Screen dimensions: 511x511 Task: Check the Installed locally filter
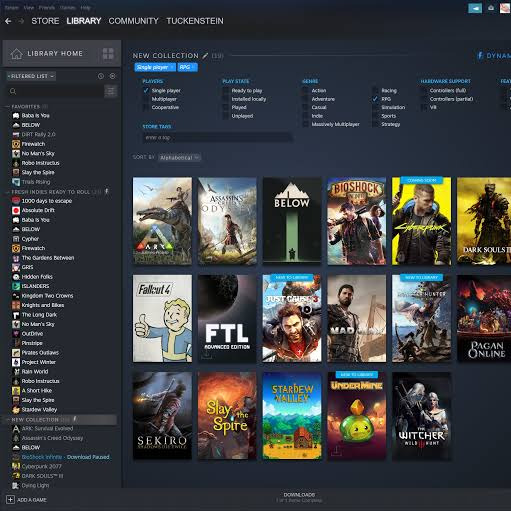coord(226,99)
